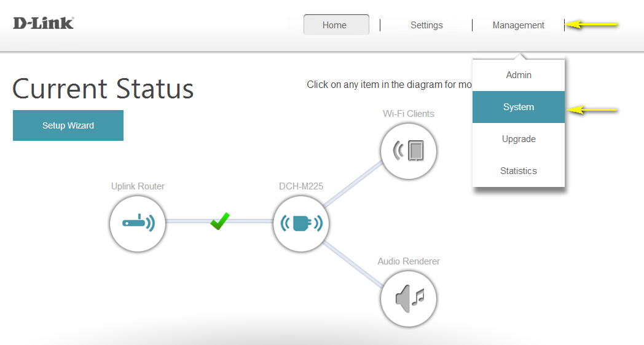Open the Settings menu in the top navigation

426,25
